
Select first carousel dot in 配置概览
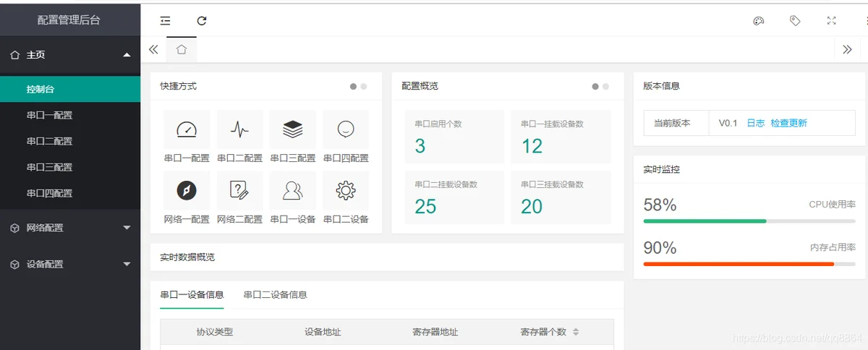595,86
